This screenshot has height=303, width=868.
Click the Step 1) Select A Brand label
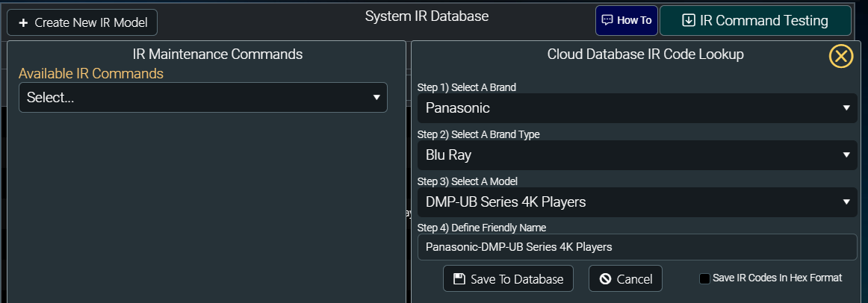467,87
